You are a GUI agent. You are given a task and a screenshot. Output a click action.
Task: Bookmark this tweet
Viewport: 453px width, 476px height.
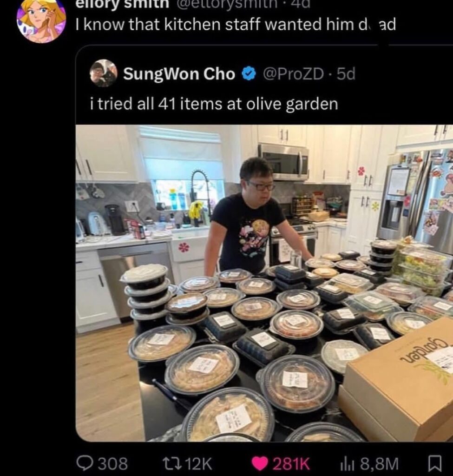click(435, 463)
